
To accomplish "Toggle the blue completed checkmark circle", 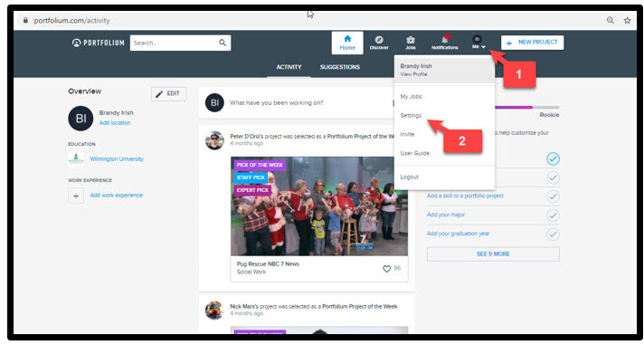I will click(554, 158).
